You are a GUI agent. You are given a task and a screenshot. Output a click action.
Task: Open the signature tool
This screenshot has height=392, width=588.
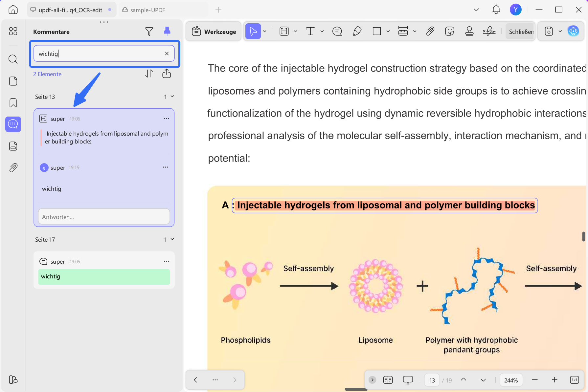click(489, 32)
